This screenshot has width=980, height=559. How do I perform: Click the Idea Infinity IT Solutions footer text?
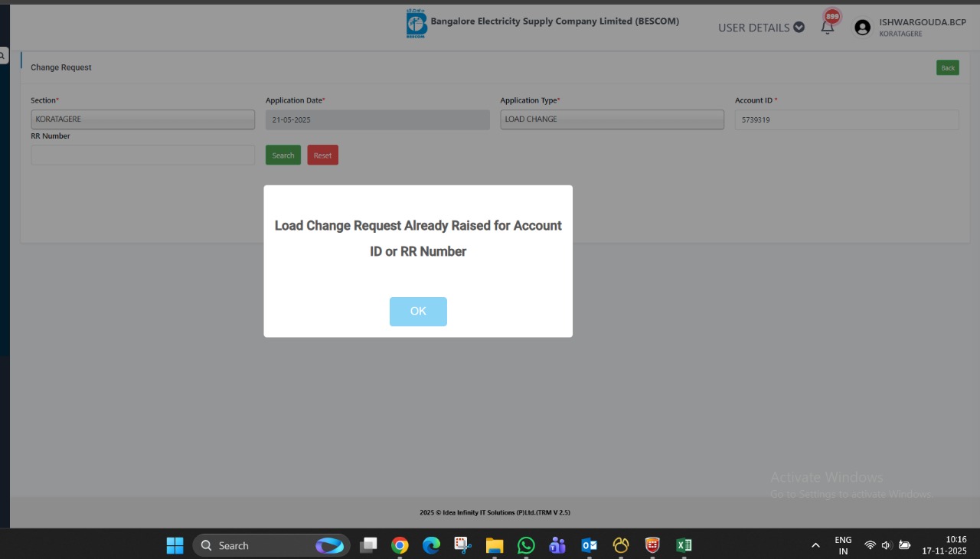(x=495, y=512)
